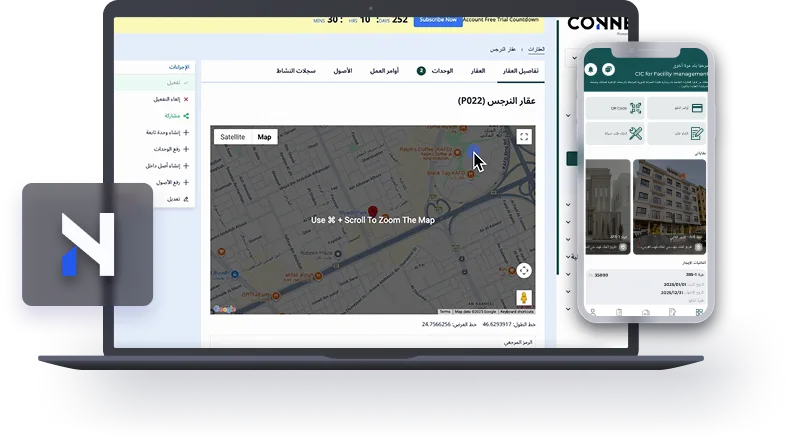Screen dimensions: 807x443
Task: Switch to the activity logs (سجلات النشاط) tab
Action: pos(298,71)
